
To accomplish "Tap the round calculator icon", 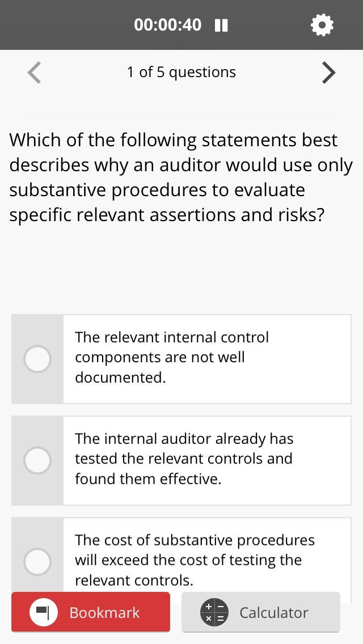I will tap(214, 612).
